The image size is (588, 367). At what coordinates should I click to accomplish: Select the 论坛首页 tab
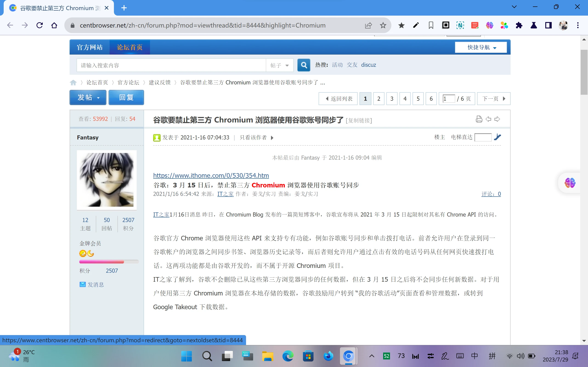130,47
